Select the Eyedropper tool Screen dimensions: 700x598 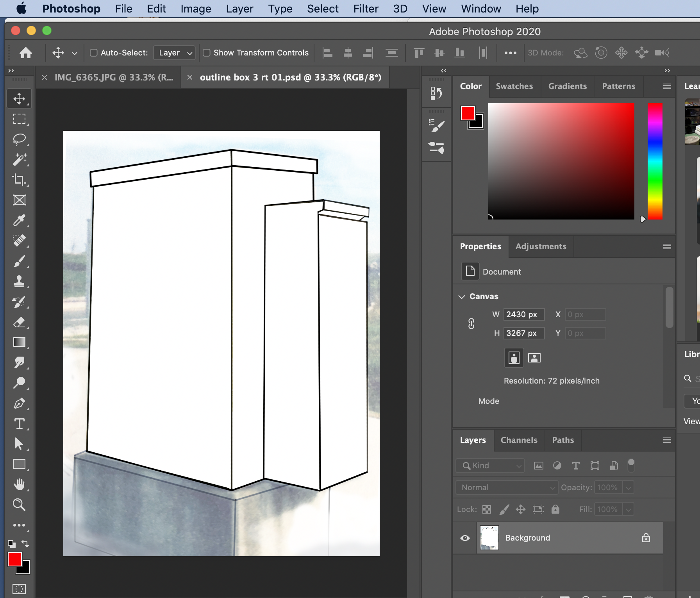[20, 221]
